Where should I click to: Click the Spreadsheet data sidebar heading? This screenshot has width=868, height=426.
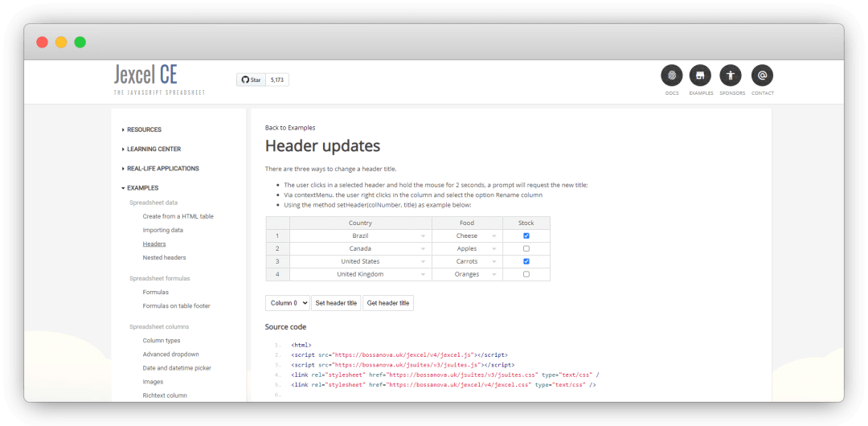154,203
